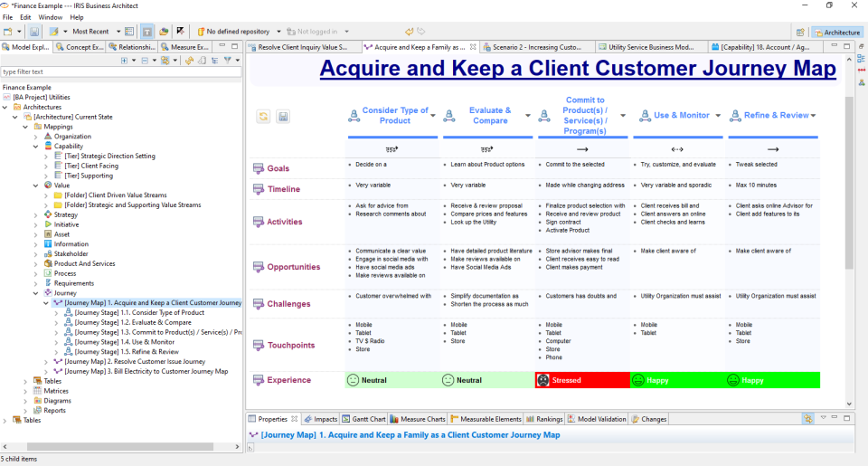868x466 pixels.
Task: Click the collapse all icon in explorer toolbar
Action: pyautogui.click(x=145, y=61)
